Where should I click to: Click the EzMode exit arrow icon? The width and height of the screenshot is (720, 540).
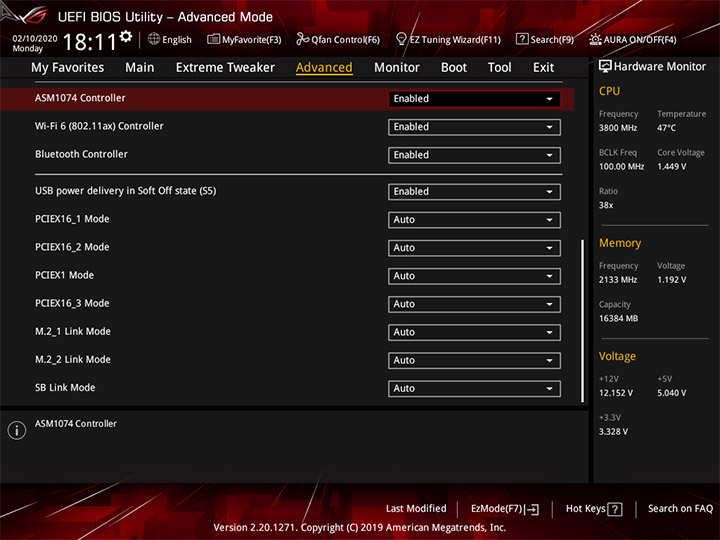click(532, 509)
